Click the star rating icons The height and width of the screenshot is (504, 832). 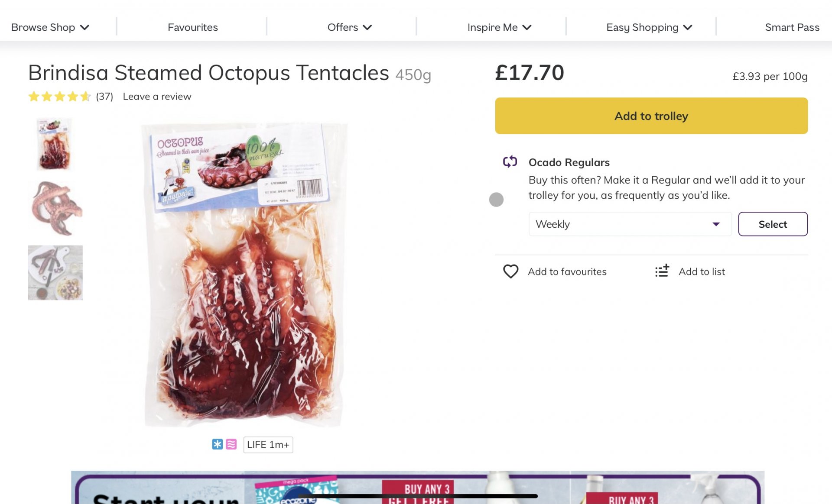[x=59, y=97]
